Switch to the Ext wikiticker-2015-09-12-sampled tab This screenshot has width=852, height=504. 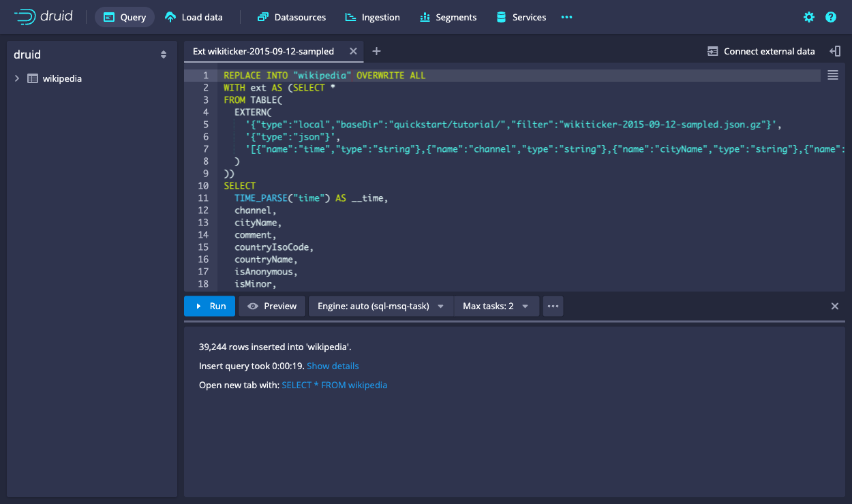(x=266, y=50)
